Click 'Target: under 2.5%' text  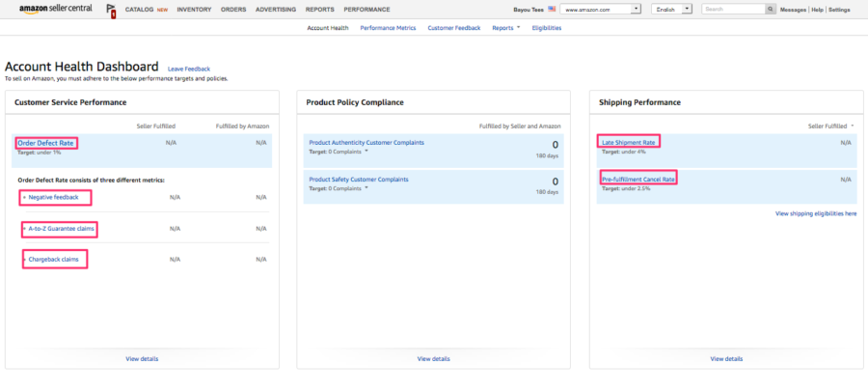(626, 188)
